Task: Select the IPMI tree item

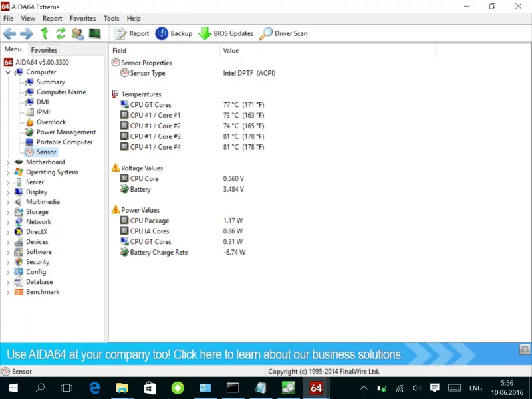Action: point(43,112)
